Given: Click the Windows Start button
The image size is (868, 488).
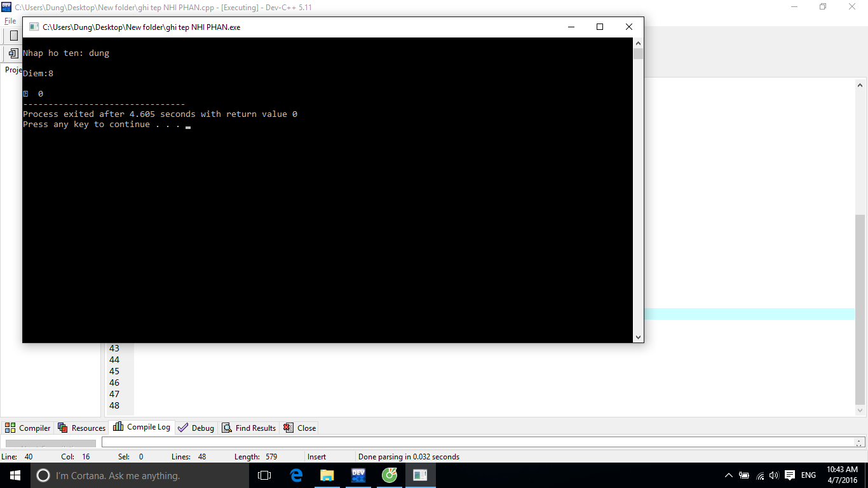Looking at the screenshot, I should [x=15, y=475].
